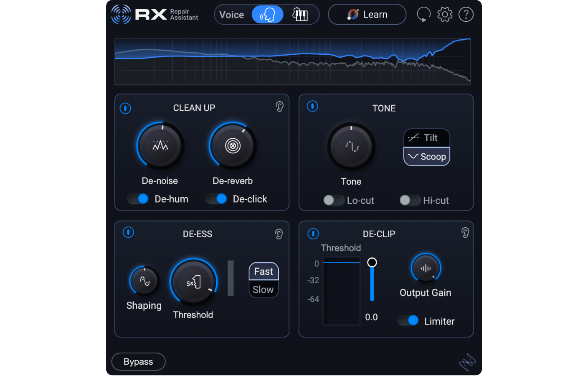
Task: Switch to Music mode via the piano icon
Action: click(x=302, y=14)
